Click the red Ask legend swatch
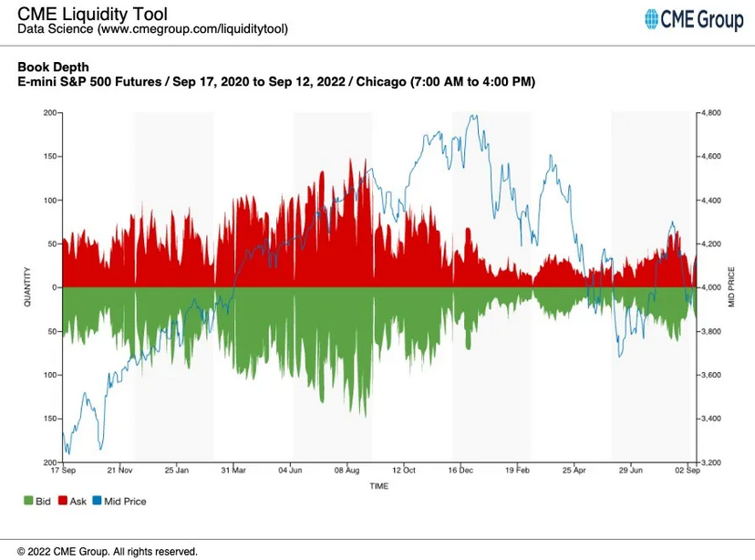The height and width of the screenshot is (560, 755). [x=61, y=501]
